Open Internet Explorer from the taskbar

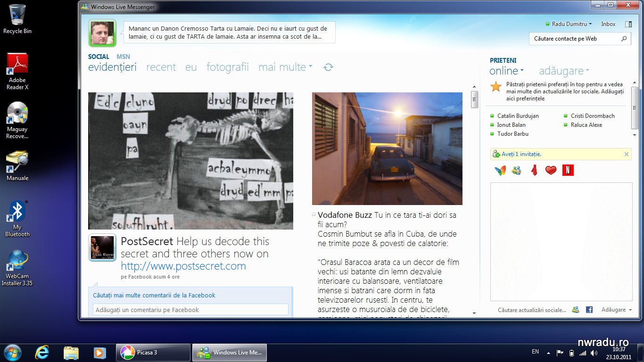[42, 352]
